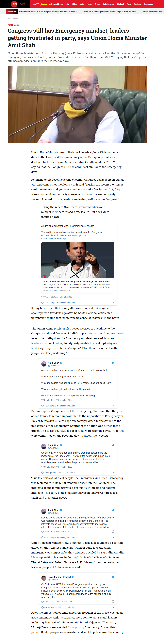
Task: Expand 3,902 people talking chevron
Action: (113, 303)
